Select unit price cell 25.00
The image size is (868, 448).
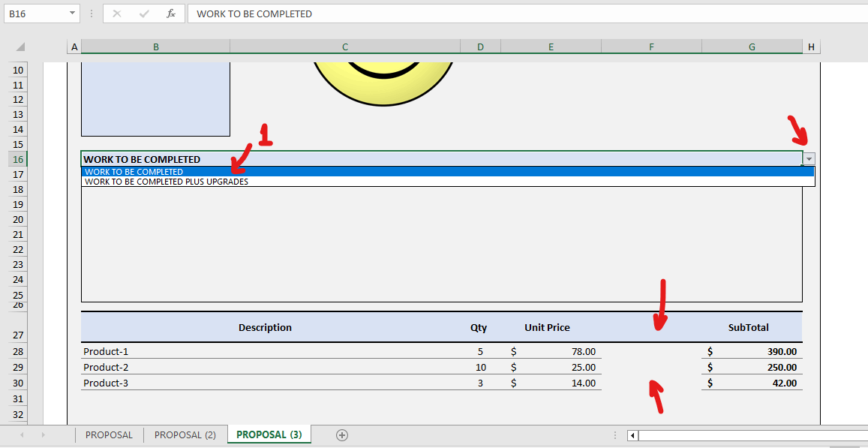click(x=551, y=367)
